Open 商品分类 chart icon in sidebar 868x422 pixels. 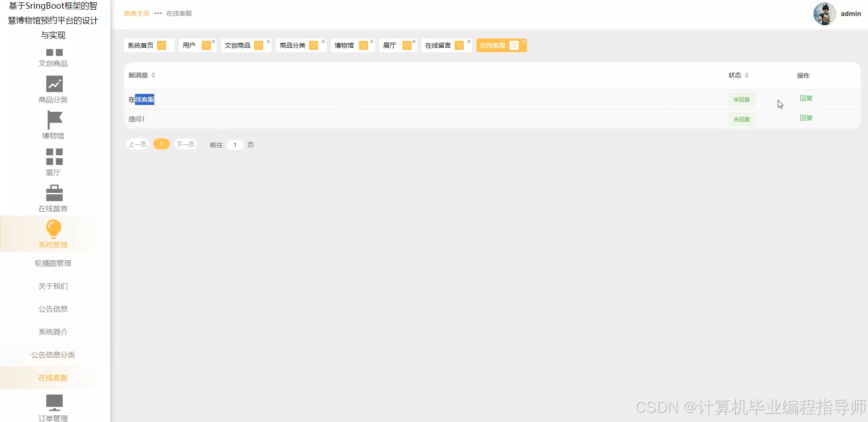coord(54,84)
